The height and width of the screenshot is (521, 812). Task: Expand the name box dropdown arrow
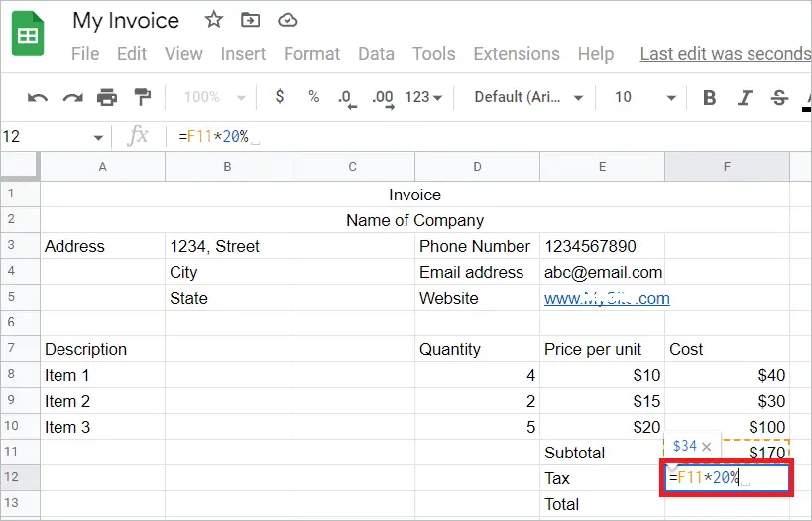98,137
